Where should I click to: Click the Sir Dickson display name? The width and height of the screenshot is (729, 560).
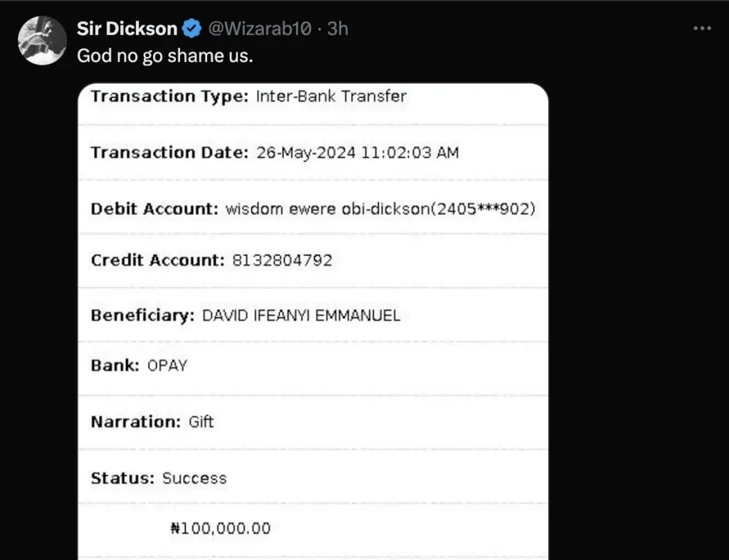[x=127, y=28]
